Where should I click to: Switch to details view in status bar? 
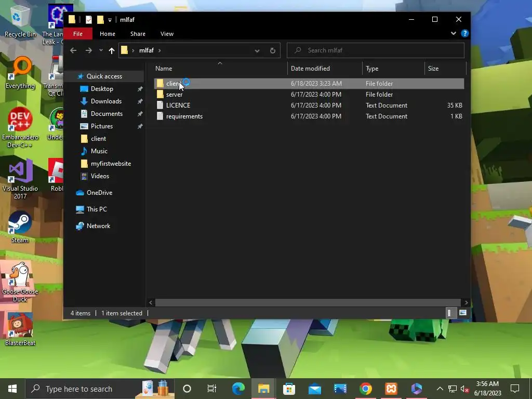point(449,313)
